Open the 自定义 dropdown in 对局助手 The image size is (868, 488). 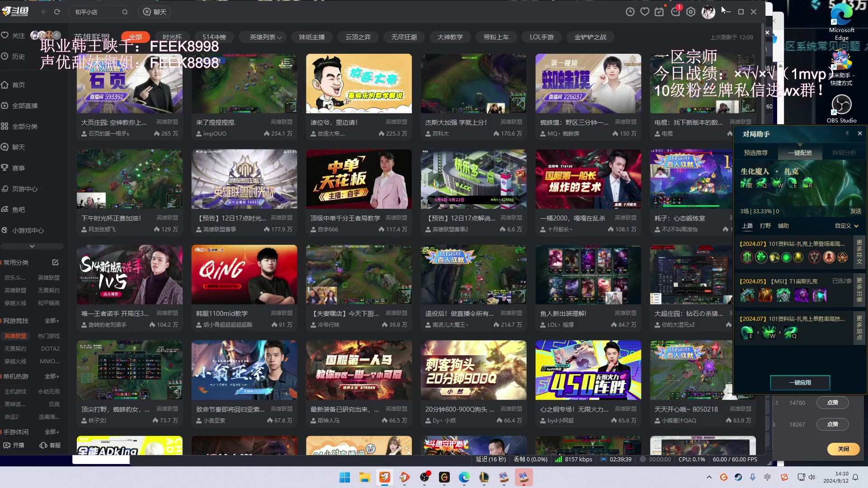tap(846, 226)
